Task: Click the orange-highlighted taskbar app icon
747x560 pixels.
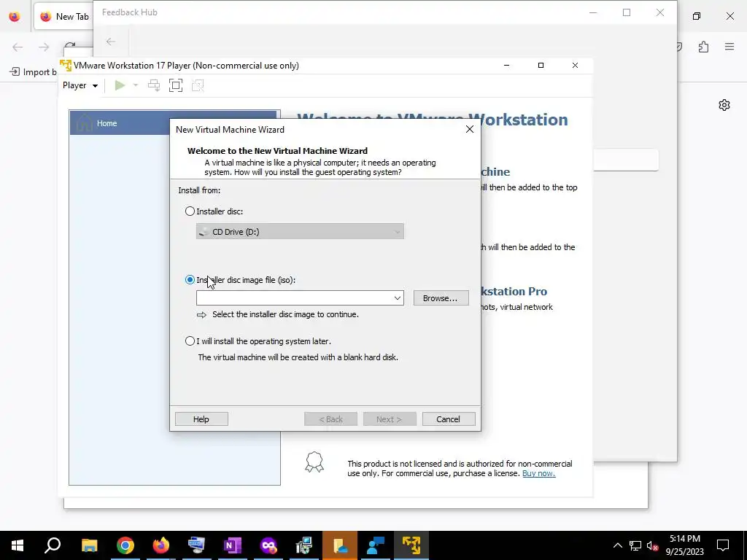Action: (x=340, y=545)
